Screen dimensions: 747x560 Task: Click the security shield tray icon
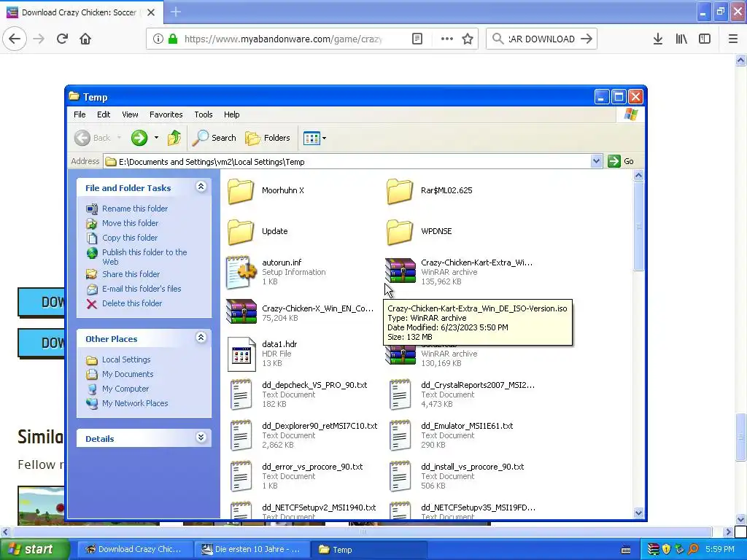pos(667,549)
